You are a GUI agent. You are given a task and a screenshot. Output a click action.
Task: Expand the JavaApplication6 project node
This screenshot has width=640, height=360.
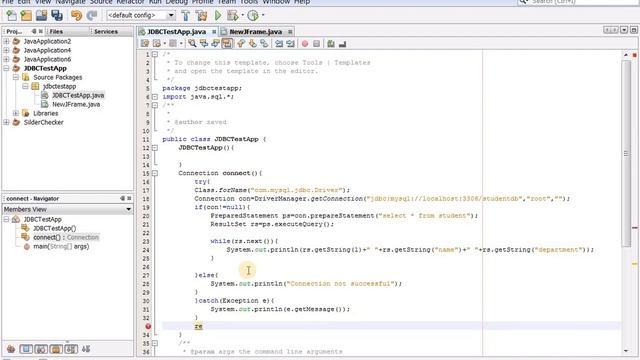click(6, 59)
